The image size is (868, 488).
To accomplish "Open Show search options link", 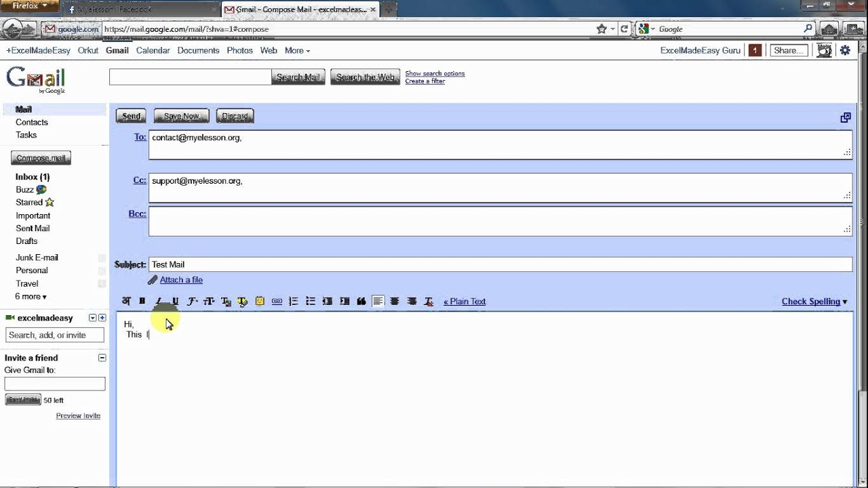I will click(x=435, y=73).
